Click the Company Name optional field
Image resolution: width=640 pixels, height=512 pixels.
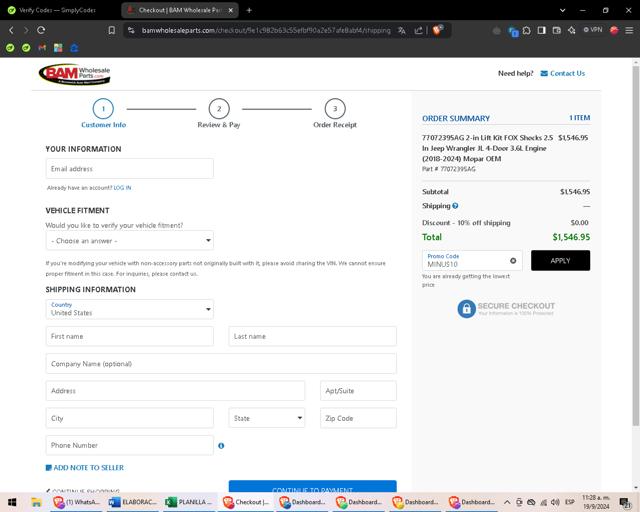click(221, 364)
